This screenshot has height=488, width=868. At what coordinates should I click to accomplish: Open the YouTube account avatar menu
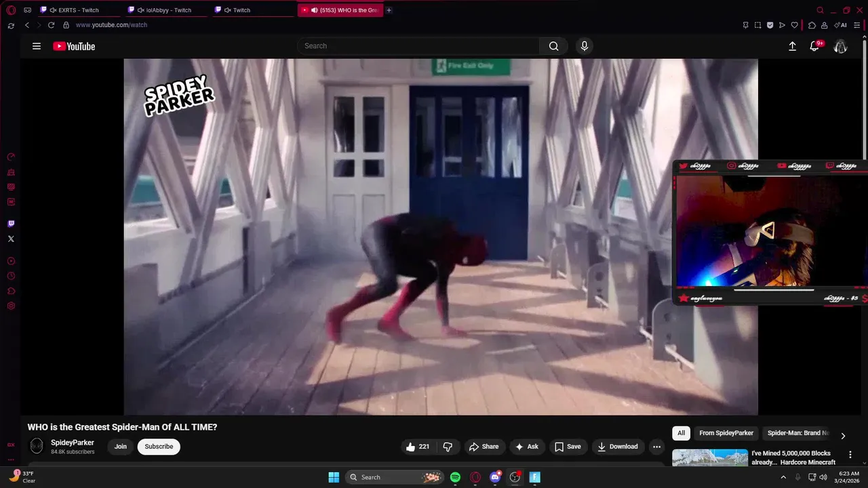pyautogui.click(x=840, y=46)
